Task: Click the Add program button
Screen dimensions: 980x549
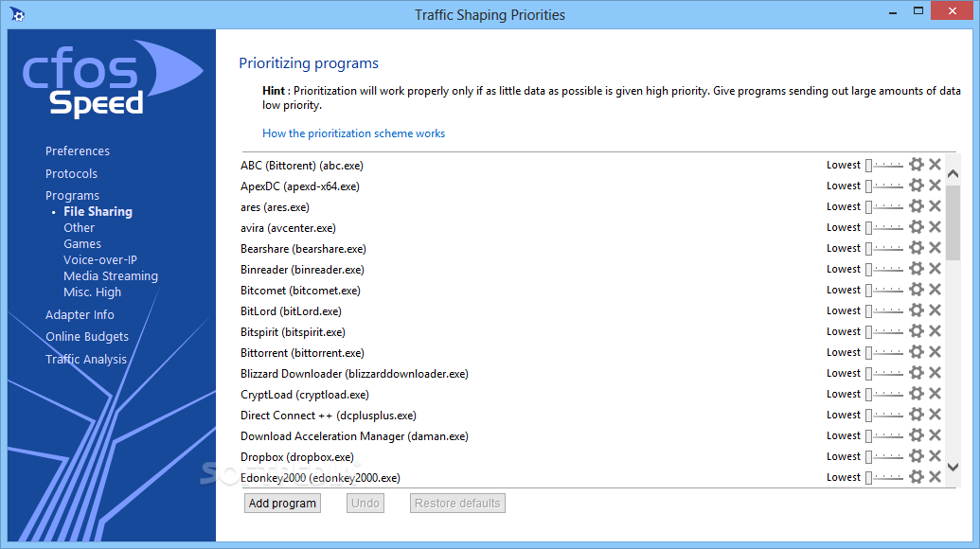Action: (x=282, y=504)
